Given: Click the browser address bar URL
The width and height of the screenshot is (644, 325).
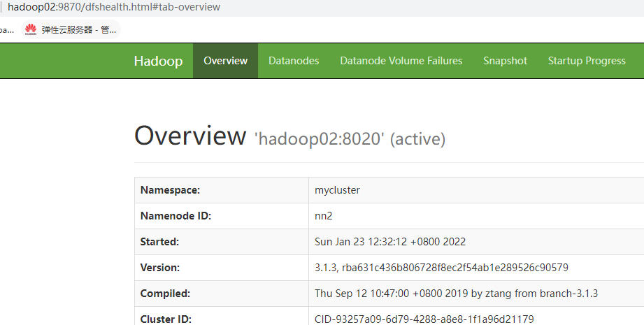Looking at the screenshot, I should point(114,7).
